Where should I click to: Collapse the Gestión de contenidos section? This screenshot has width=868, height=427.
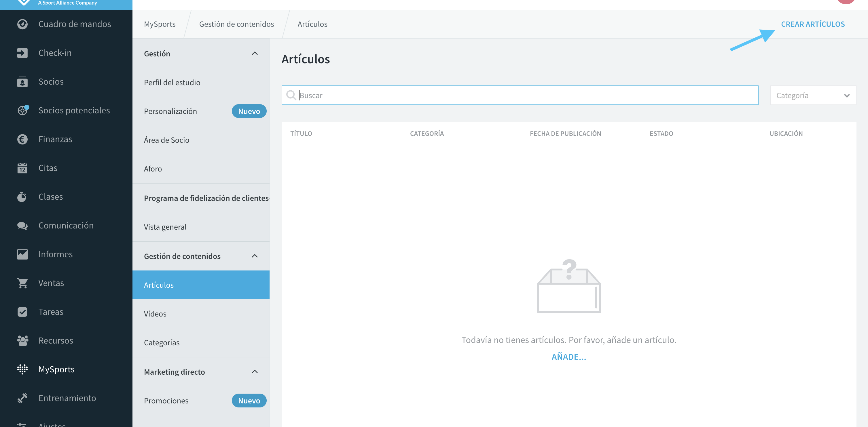(255, 256)
